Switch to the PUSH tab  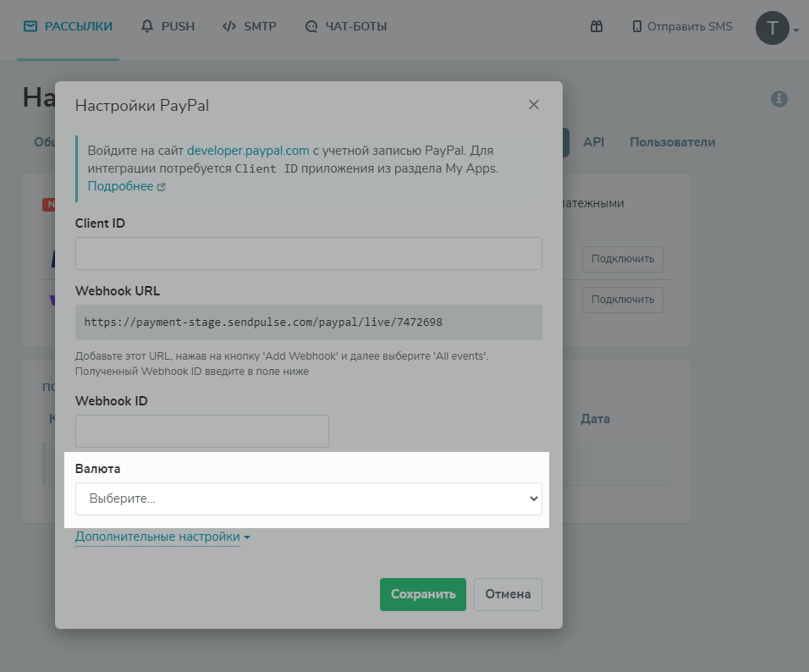(168, 26)
